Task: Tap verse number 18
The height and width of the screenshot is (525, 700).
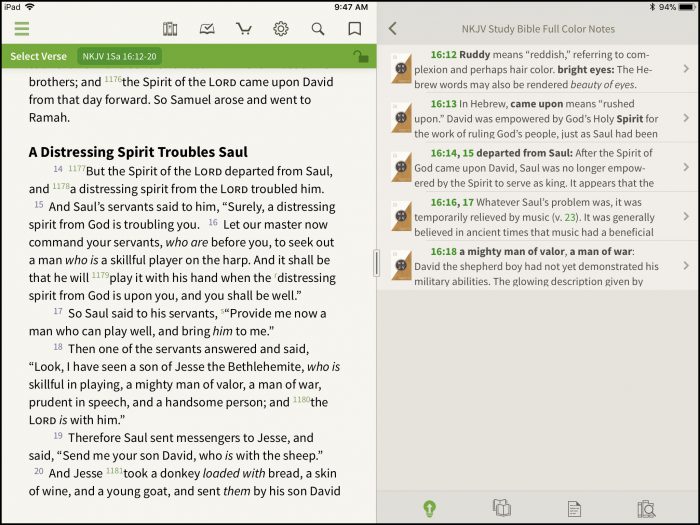Action: coord(58,346)
